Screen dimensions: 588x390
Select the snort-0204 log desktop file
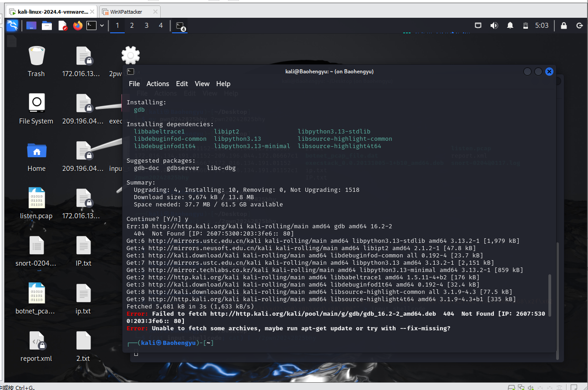pos(36,251)
